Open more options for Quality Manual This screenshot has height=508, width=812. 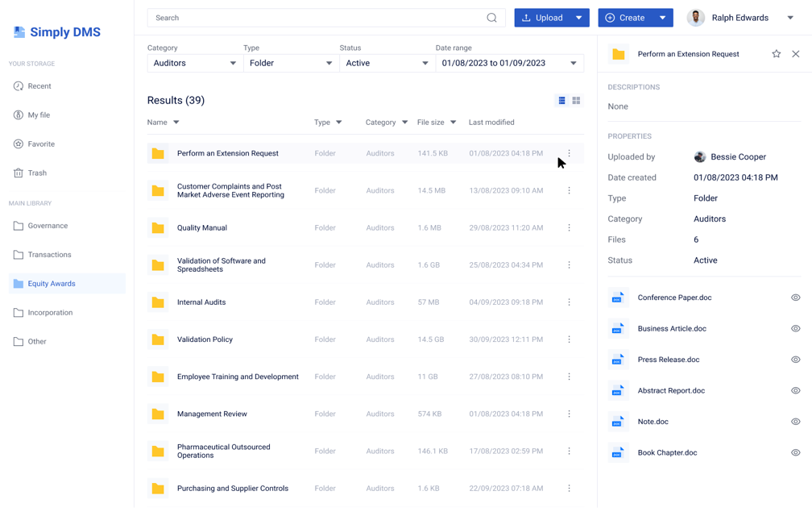click(x=569, y=228)
